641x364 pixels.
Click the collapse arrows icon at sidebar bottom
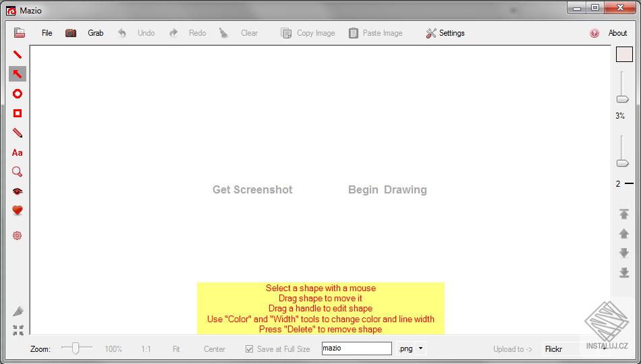click(18, 330)
